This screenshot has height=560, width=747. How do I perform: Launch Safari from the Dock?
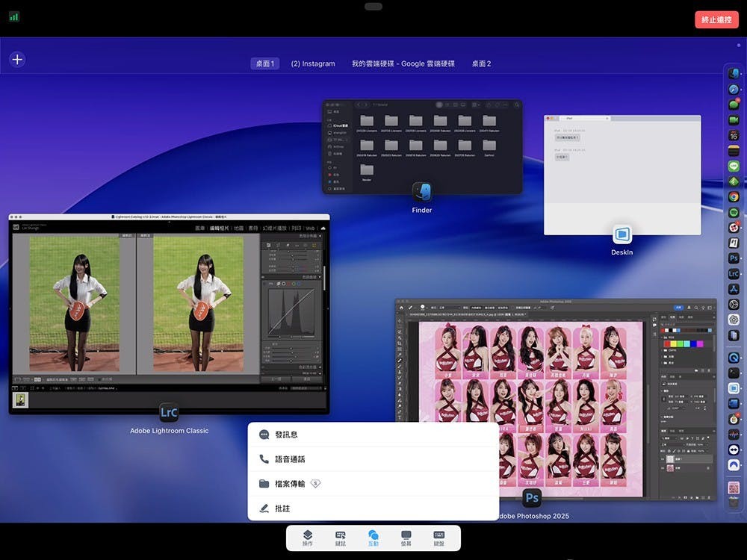point(734,90)
